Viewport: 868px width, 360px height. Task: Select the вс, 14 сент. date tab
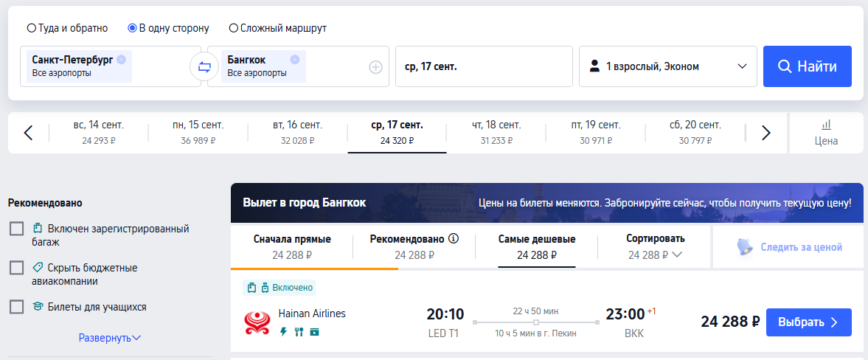99,132
